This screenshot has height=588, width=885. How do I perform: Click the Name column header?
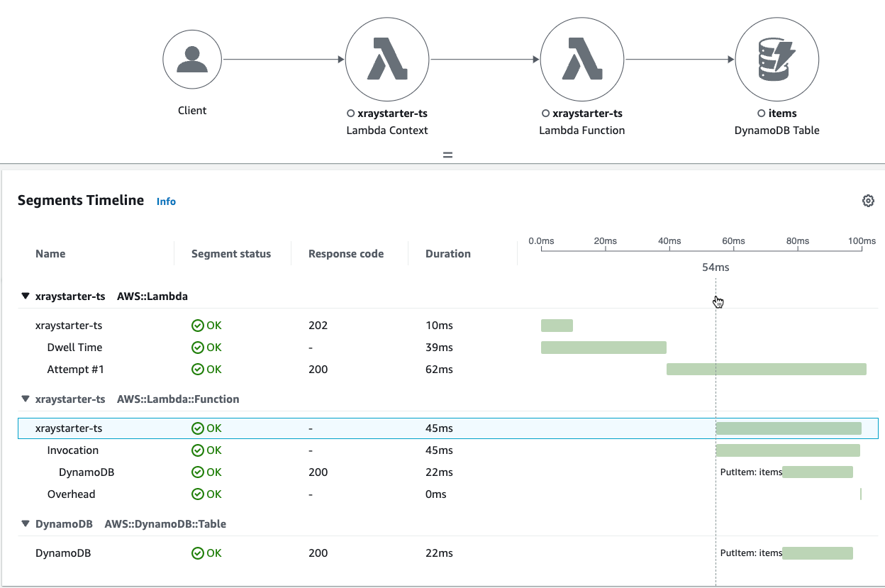point(50,254)
